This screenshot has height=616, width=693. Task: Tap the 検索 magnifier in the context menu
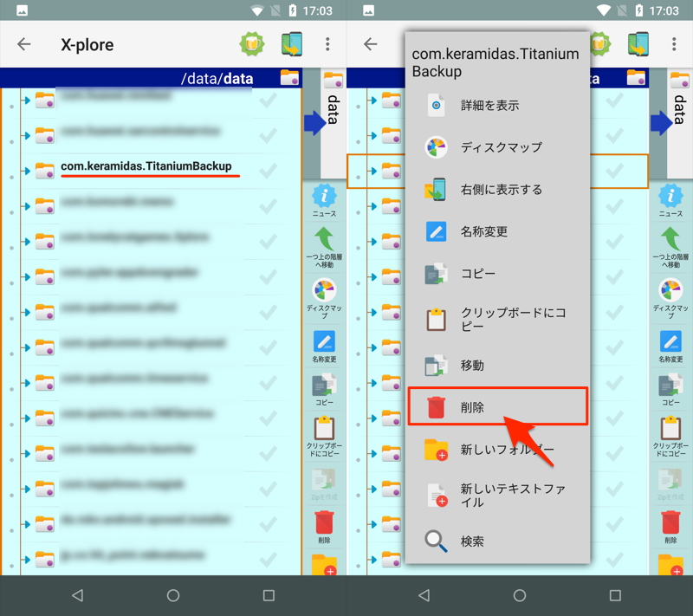click(437, 541)
